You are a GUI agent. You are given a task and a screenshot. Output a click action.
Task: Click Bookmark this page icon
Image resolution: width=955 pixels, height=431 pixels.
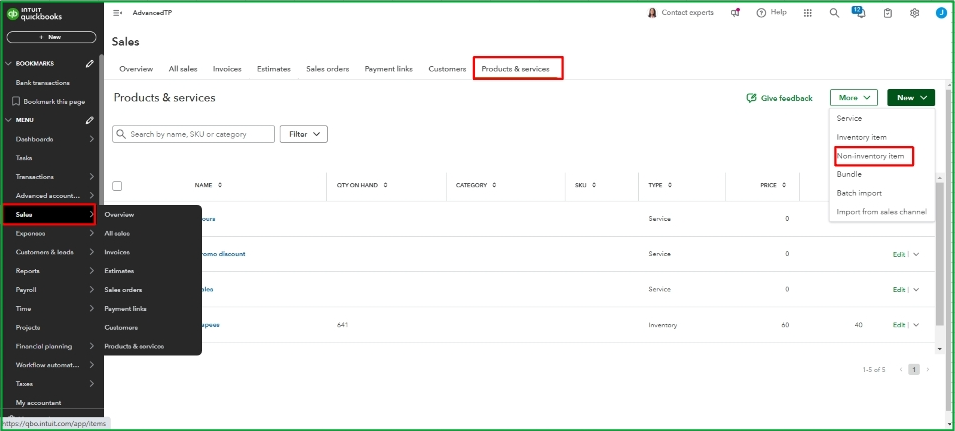(17, 102)
